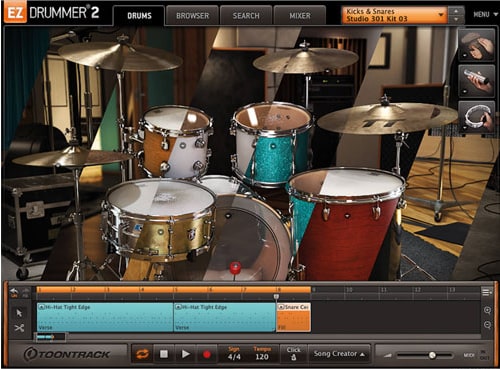
Task: Open the Search tab
Action: (x=246, y=16)
